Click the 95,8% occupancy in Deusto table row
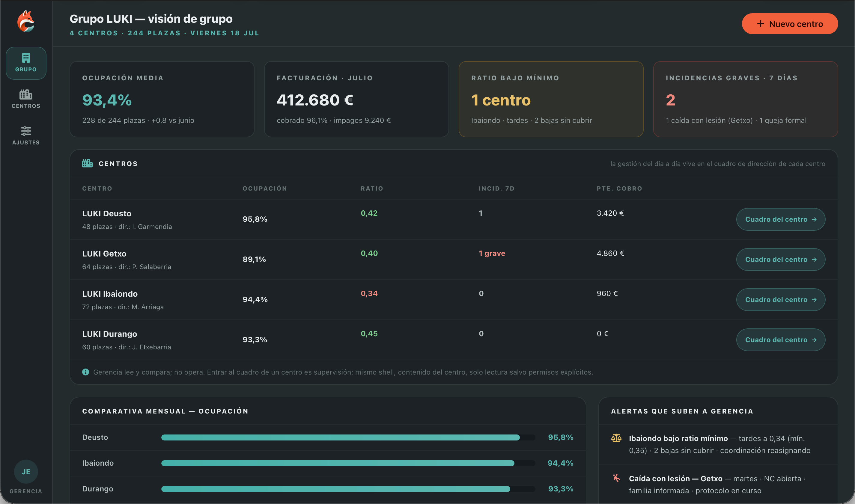 (255, 219)
